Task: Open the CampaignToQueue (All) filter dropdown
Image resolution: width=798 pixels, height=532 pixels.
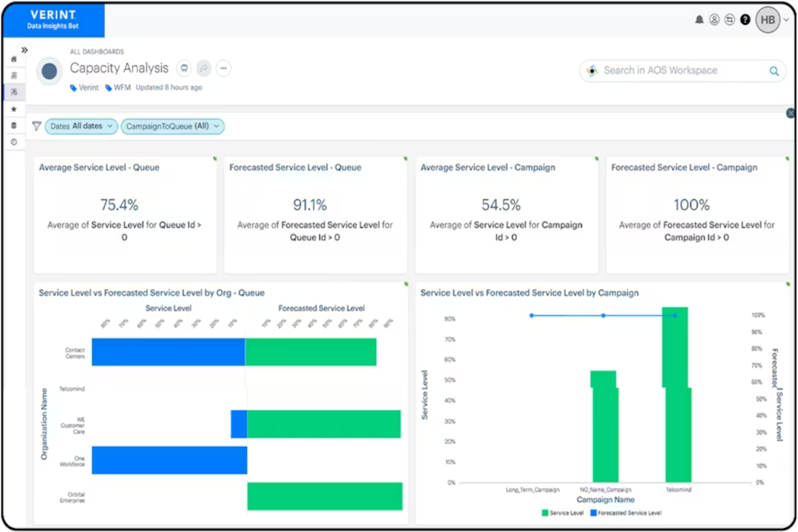Action: 173,126
